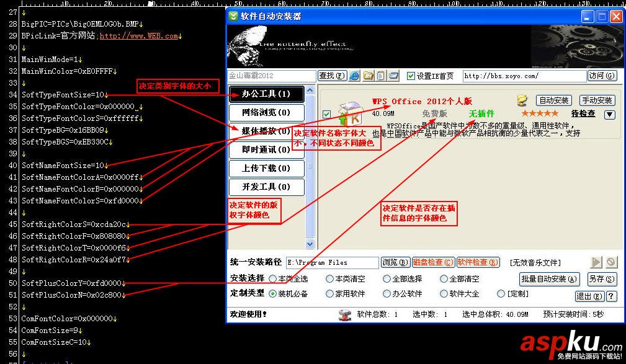The image size is (626, 364).
Task: Click the 磁盘检查 check icon button
Action: click(x=432, y=262)
